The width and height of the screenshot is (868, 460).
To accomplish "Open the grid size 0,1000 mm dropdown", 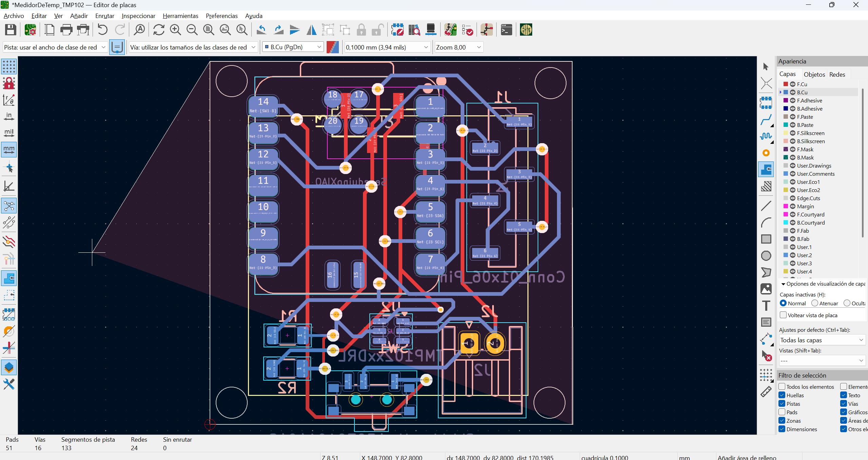I will pos(387,47).
